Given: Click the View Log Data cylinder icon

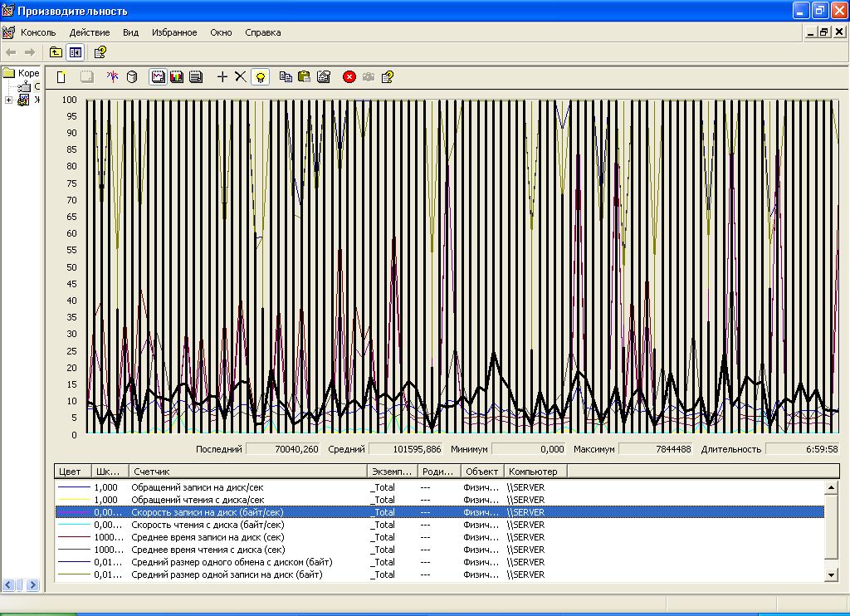Looking at the screenshot, I should 131,76.
